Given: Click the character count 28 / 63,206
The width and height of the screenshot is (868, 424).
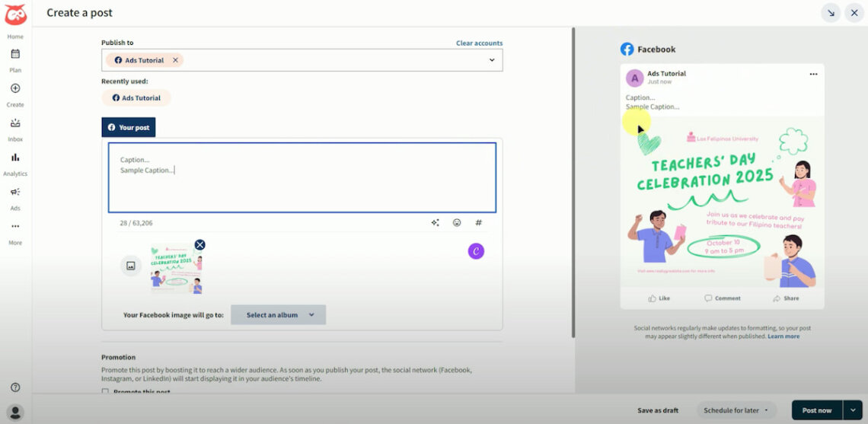Looking at the screenshot, I should pos(136,223).
